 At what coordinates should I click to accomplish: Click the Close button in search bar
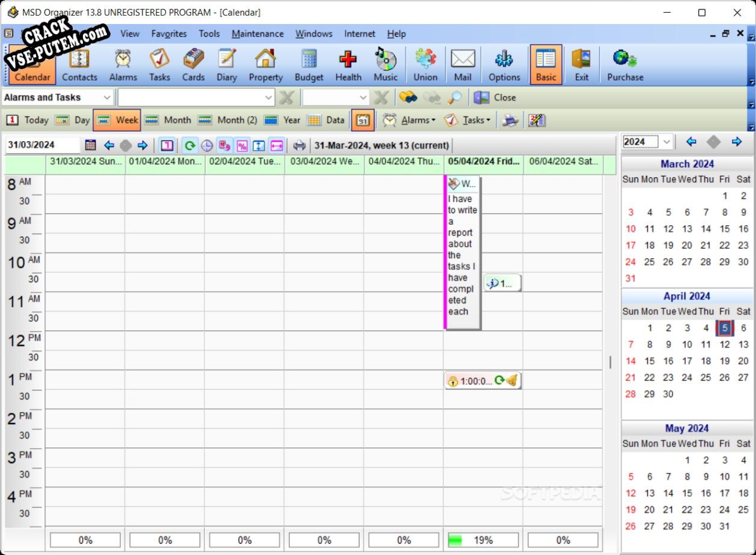coord(495,97)
